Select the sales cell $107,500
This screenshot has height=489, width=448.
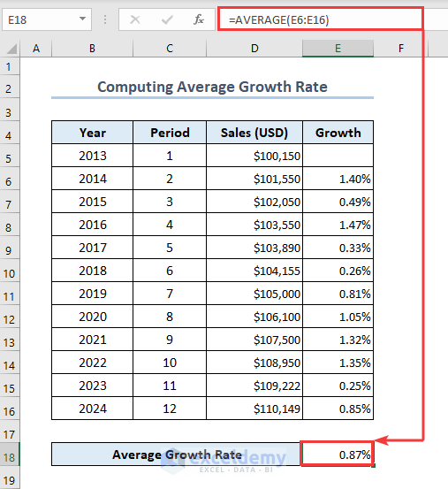coord(254,340)
